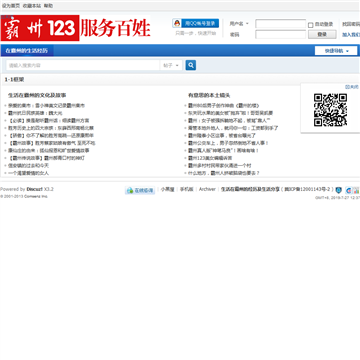
Task: Click the magnifier search button
Action: coord(191,65)
